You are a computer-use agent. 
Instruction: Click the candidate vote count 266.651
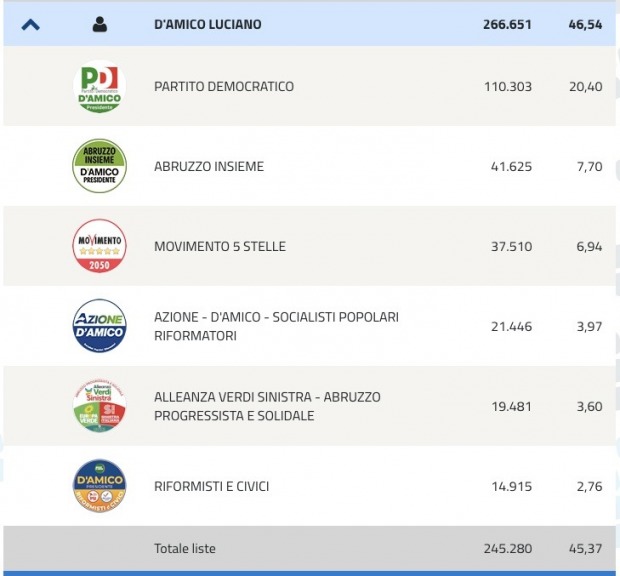tap(507, 25)
